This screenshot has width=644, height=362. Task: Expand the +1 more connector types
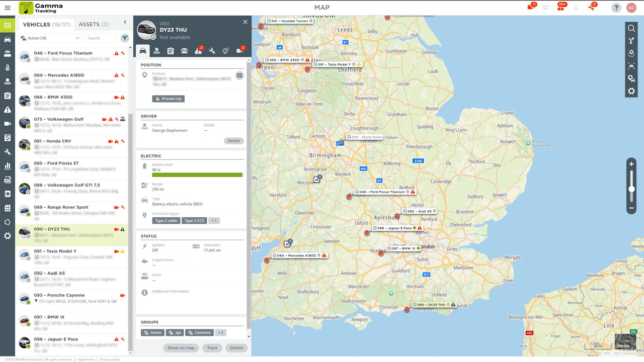[214, 221]
